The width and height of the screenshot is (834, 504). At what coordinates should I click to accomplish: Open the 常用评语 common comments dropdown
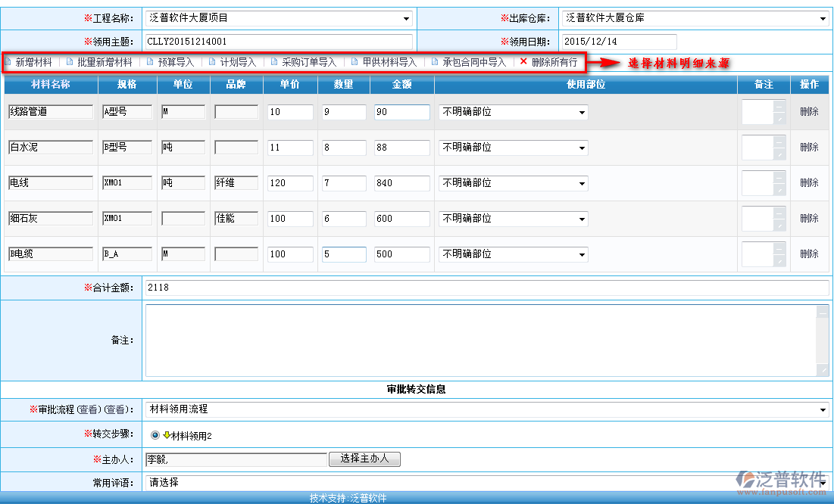(823, 483)
